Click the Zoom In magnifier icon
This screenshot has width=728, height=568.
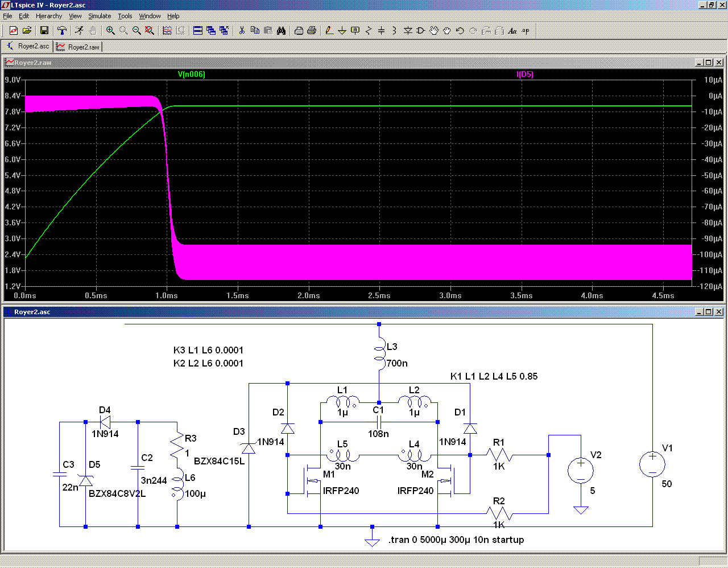110,31
